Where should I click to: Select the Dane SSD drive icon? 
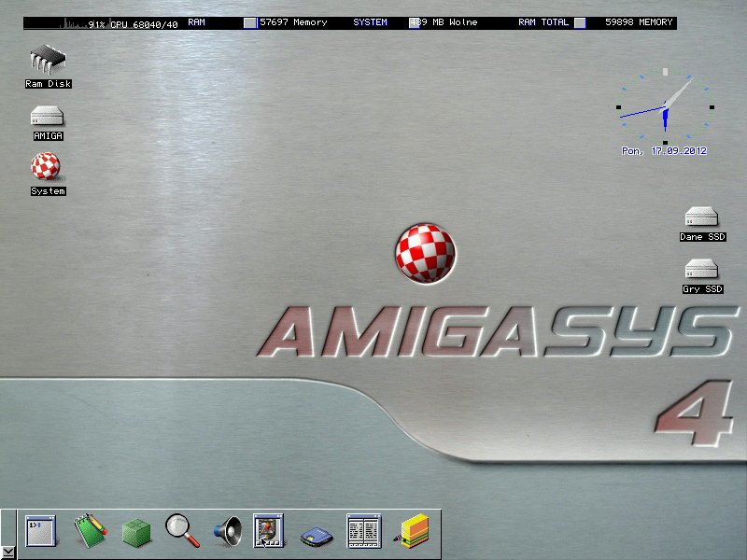click(701, 217)
